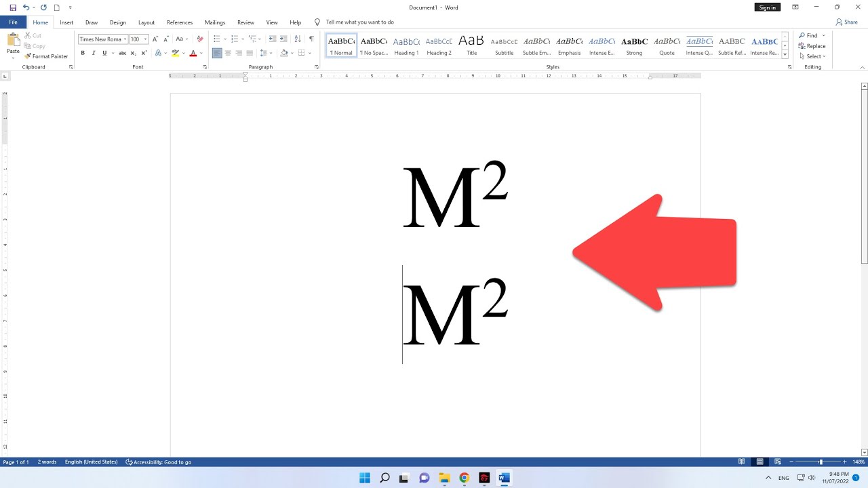This screenshot has height=488, width=868.
Task: Apply yellow text highlight color
Action: pyautogui.click(x=175, y=53)
